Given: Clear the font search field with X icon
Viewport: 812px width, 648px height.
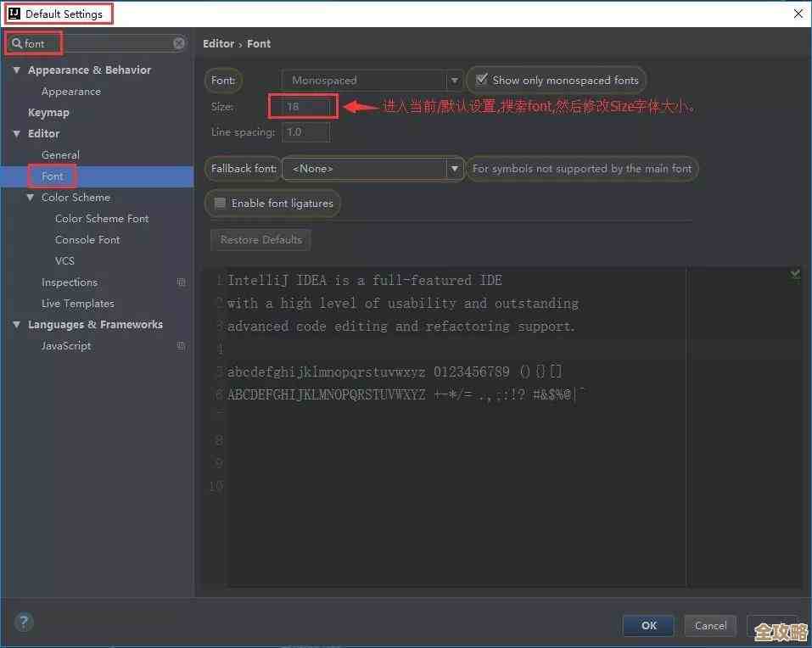Looking at the screenshot, I should coord(179,43).
